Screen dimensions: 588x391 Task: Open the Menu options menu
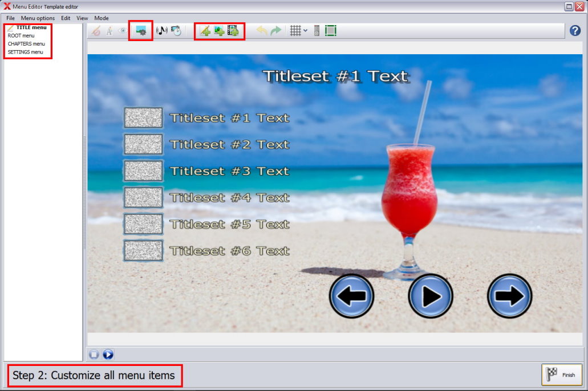[38, 18]
